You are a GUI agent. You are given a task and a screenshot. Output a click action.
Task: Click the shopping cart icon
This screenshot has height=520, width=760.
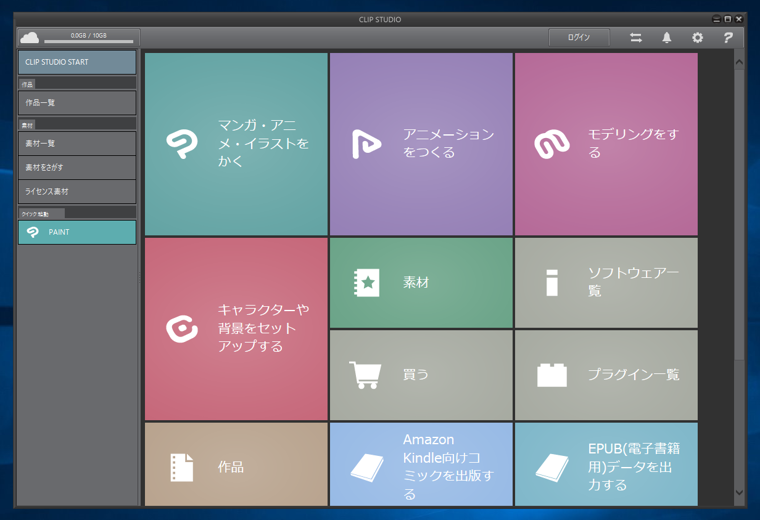(x=365, y=375)
